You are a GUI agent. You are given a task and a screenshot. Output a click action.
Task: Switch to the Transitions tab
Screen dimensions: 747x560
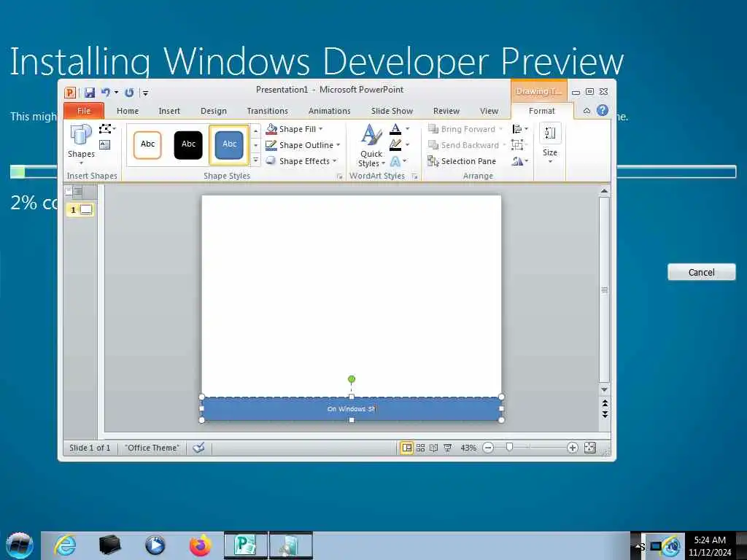(267, 111)
